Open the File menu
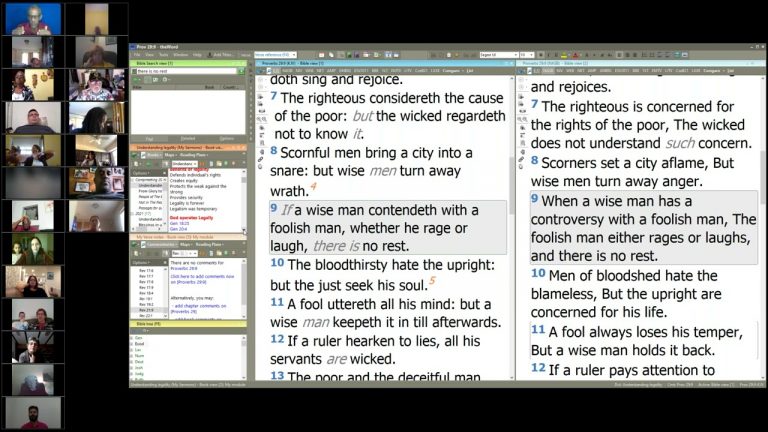This screenshot has height=432, width=768. pyautogui.click(x=136, y=54)
